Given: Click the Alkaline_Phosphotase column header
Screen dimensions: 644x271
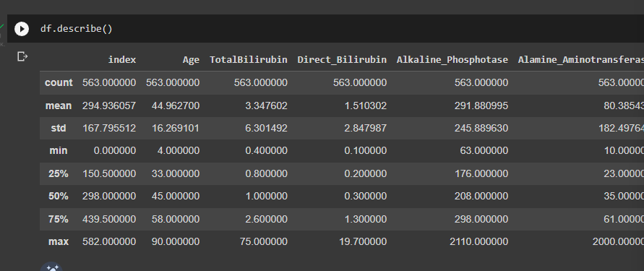Looking at the screenshot, I should coord(452,60).
